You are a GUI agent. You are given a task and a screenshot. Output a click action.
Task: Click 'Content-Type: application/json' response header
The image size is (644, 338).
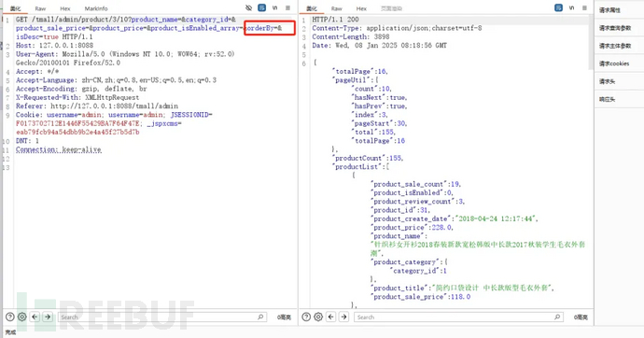tap(397, 28)
